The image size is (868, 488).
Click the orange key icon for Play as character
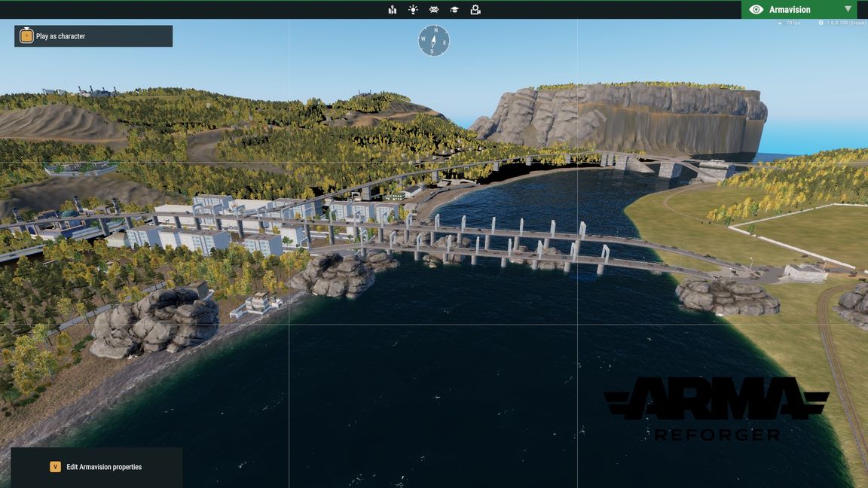(x=26, y=36)
